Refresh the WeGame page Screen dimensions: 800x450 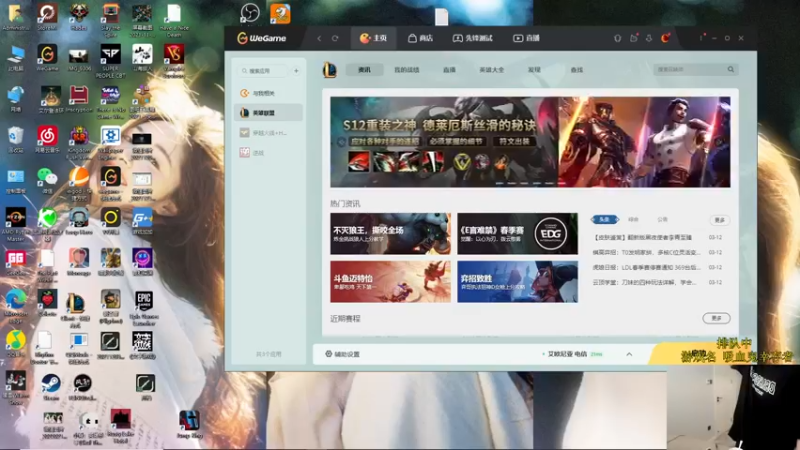tap(335, 38)
